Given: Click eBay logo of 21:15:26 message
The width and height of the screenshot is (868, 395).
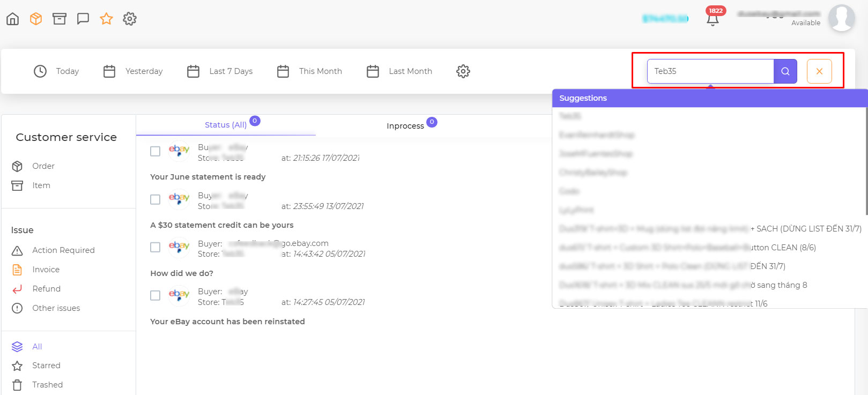Looking at the screenshot, I should click(179, 151).
